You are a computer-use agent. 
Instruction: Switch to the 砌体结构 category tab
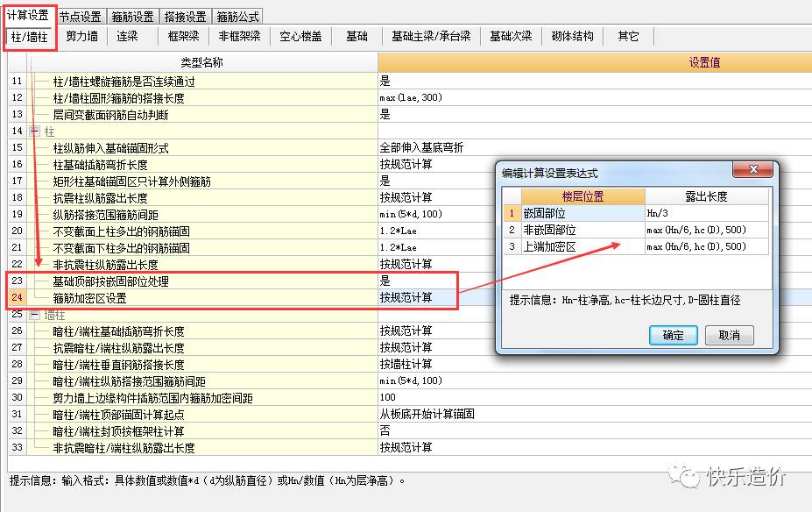pos(572,37)
